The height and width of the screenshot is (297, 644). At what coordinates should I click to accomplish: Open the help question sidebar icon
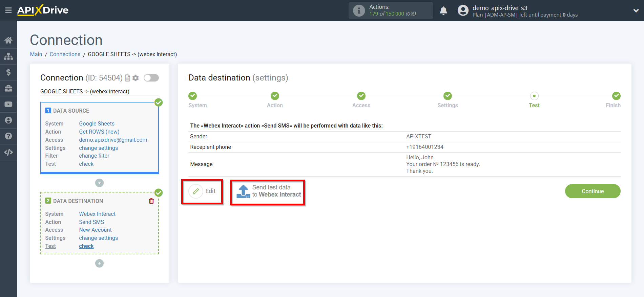tap(8, 136)
